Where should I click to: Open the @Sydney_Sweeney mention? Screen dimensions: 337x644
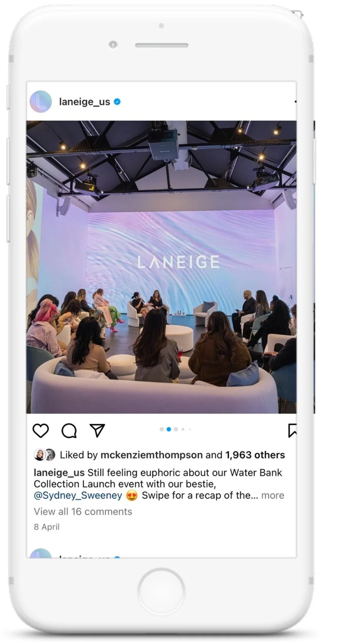pos(78,496)
